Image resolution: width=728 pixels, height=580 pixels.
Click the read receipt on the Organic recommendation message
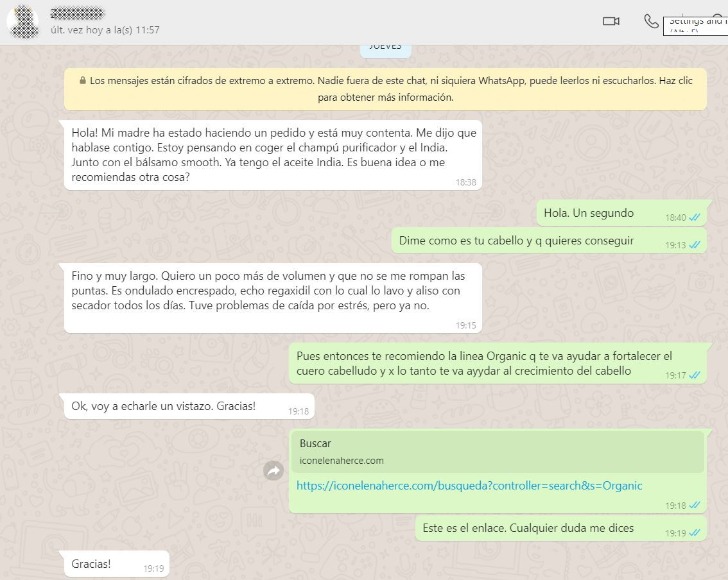point(695,375)
